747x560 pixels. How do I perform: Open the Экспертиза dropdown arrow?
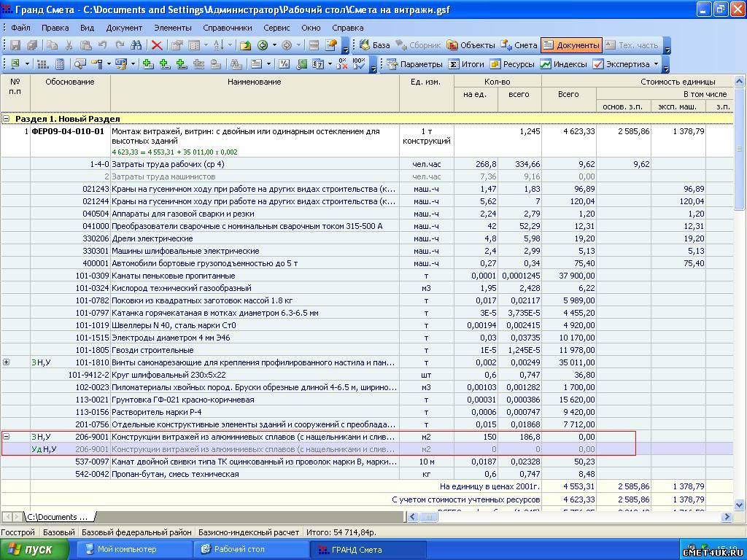[656, 64]
